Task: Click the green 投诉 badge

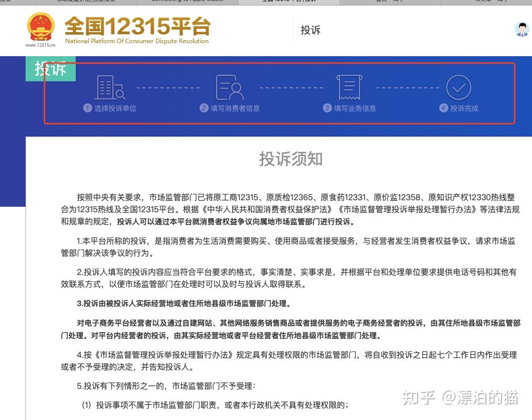Action: click(51, 69)
